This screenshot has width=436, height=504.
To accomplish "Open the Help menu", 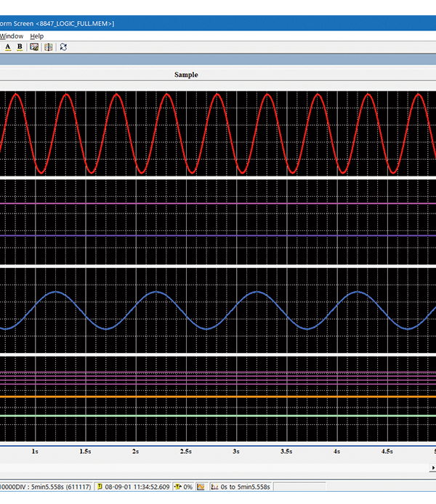I will [x=36, y=36].
